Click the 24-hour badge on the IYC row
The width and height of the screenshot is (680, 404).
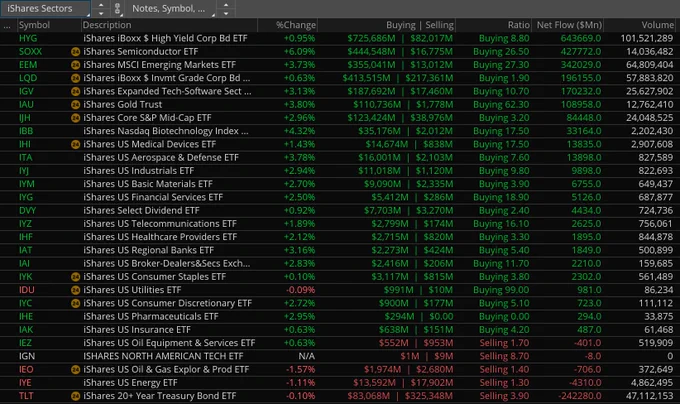[75, 303]
